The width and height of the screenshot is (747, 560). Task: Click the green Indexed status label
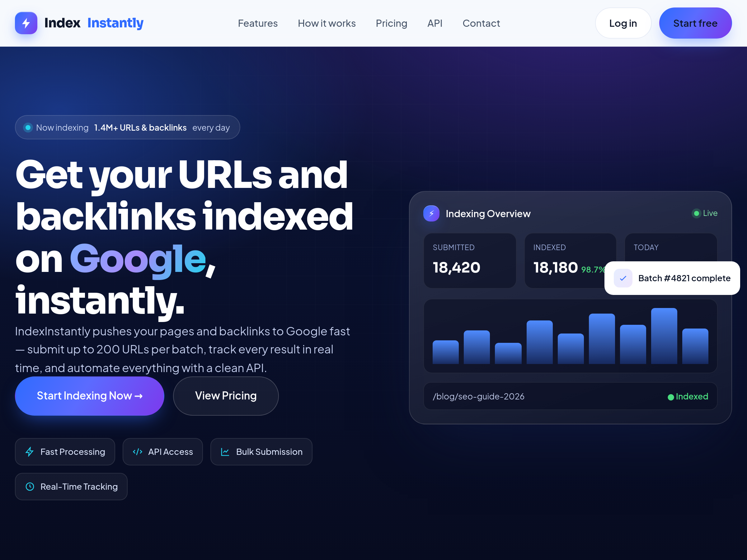pos(692,396)
